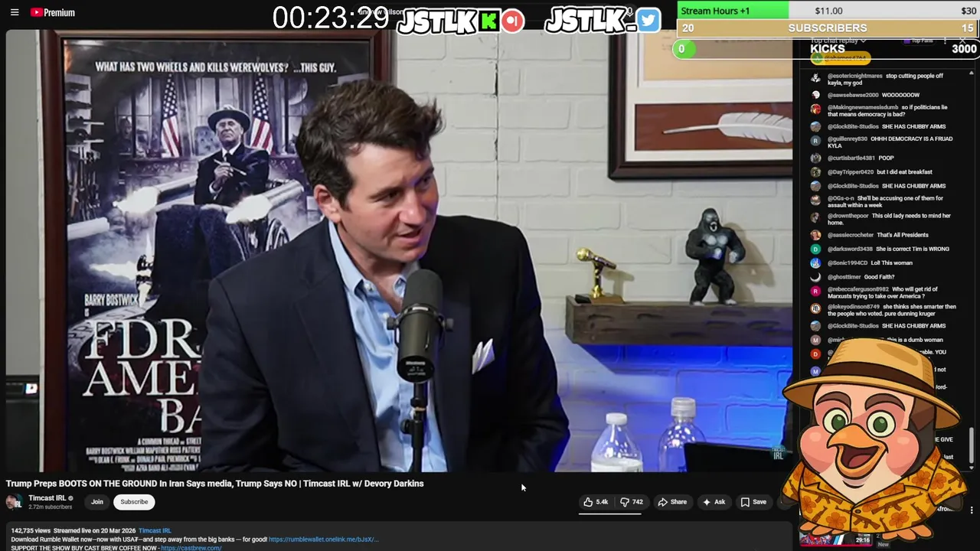The width and height of the screenshot is (980, 551).
Task: Click @rebeccaferguson8982 chat avatar
Action: pos(815,292)
